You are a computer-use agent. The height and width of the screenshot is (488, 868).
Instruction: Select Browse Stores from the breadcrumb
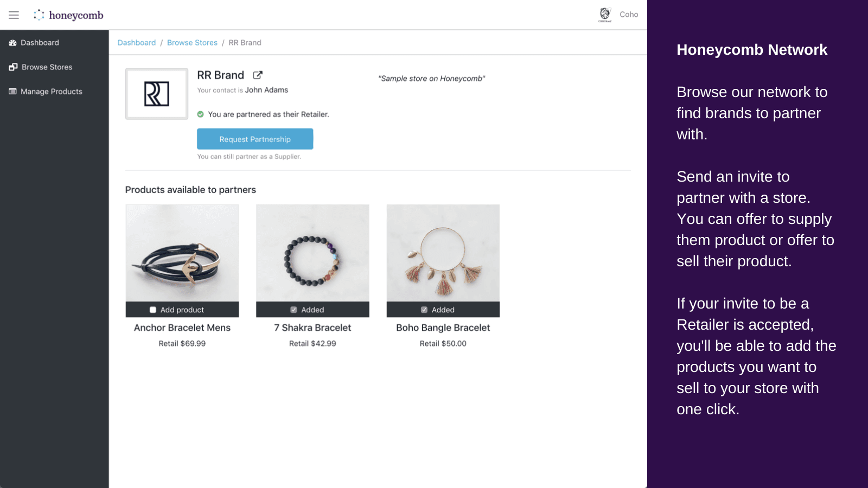pos(192,42)
